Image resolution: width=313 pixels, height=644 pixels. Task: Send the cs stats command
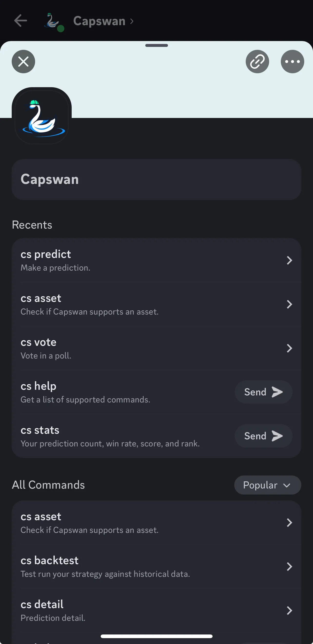pyautogui.click(x=263, y=436)
